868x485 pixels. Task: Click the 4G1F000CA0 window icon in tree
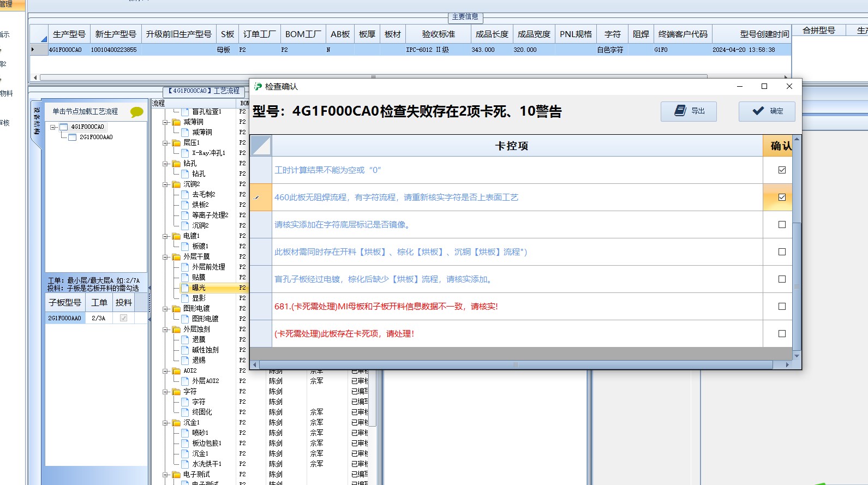(x=63, y=127)
